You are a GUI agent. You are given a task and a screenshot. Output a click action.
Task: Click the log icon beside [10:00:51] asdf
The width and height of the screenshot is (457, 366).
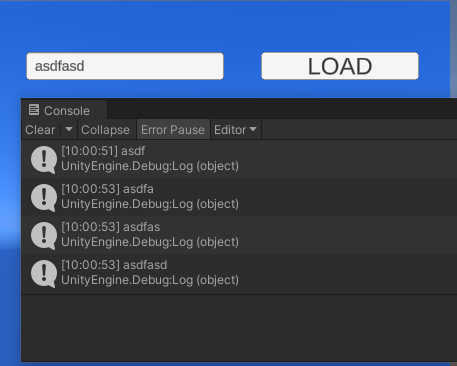pyautogui.click(x=44, y=159)
